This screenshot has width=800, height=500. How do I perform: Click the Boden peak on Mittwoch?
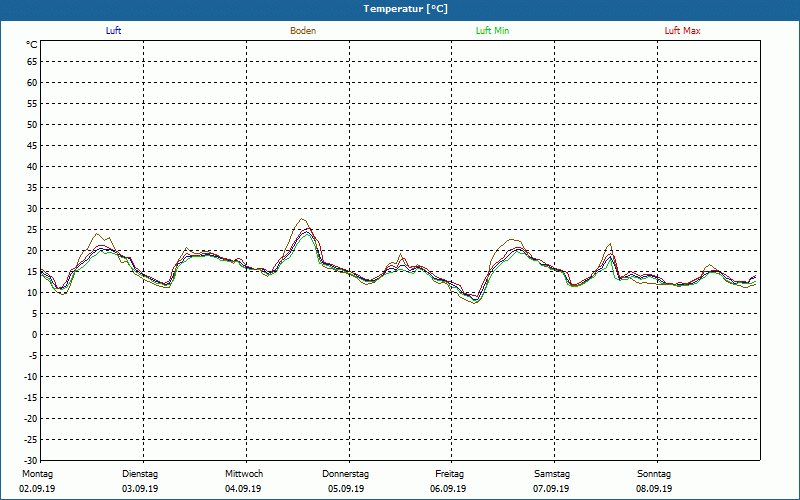pos(303,219)
